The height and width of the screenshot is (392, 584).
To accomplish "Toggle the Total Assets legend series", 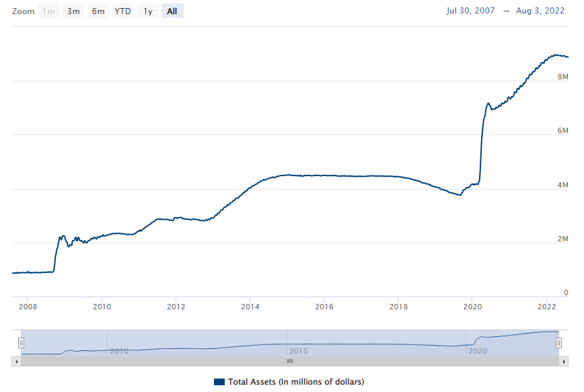I will click(295, 382).
